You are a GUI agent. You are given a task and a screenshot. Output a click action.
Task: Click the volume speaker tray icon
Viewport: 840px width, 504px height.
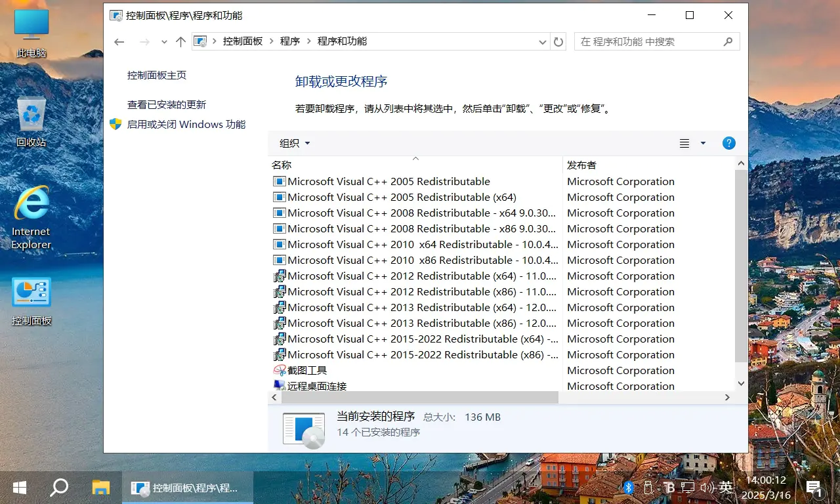(707, 488)
